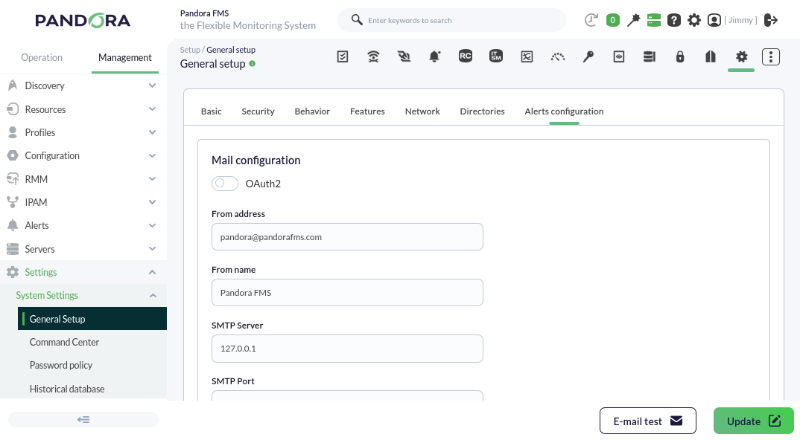Focus the keyword search box
This screenshot has height=440, width=800.
click(452, 20)
